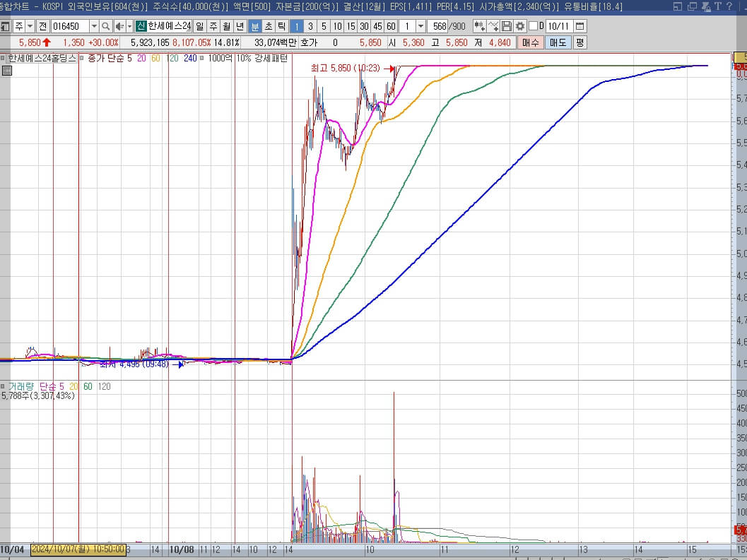
Task: Toggle the left sidebar panel icon
Action: coord(5,25)
